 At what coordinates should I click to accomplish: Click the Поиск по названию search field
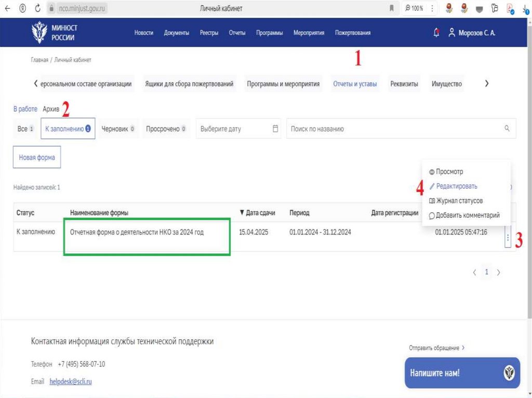point(395,129)
